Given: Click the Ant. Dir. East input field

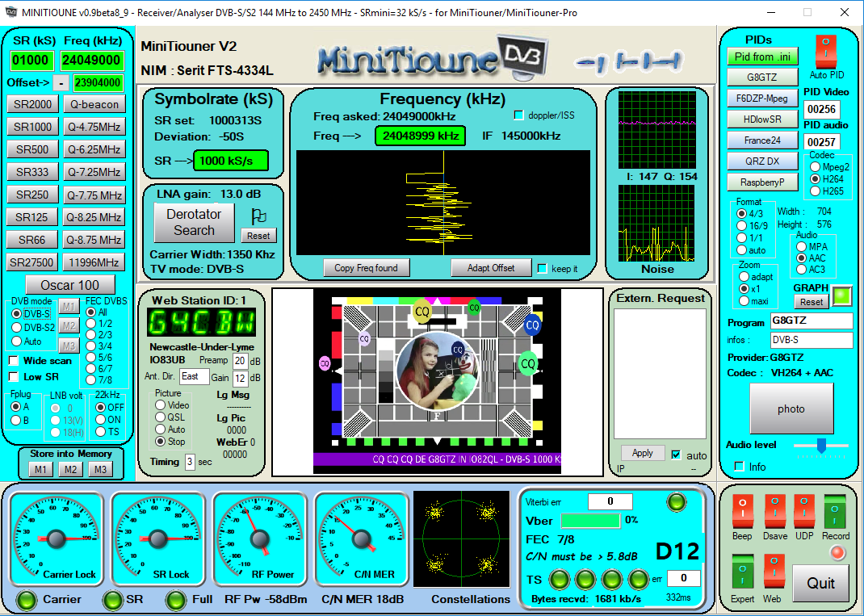Looking at the screenshot, I should click(195, 376).
